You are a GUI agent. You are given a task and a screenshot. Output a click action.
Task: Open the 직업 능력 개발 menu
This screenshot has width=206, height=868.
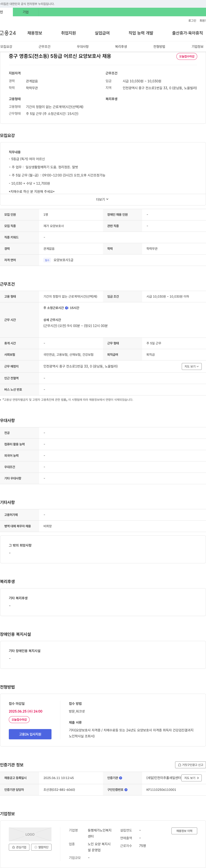[x=141, y=33]
